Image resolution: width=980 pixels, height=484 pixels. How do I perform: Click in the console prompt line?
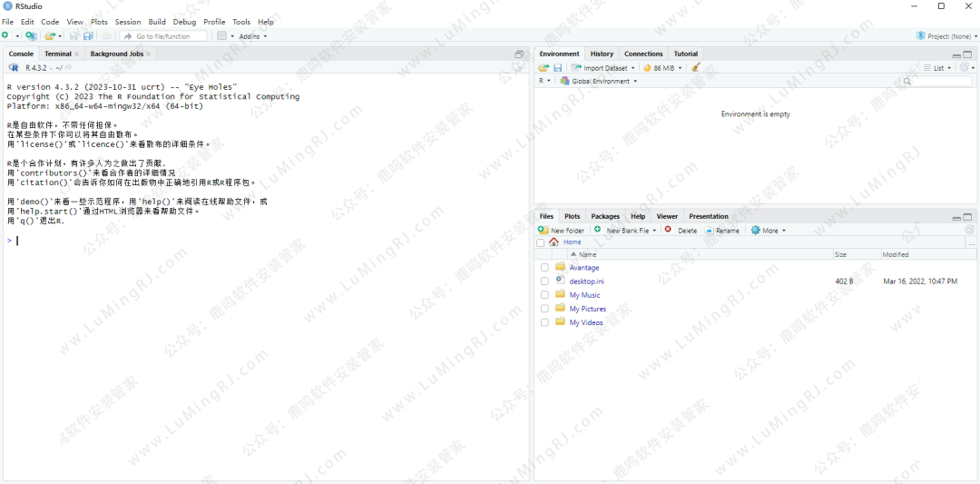click(x=266, y=241)
